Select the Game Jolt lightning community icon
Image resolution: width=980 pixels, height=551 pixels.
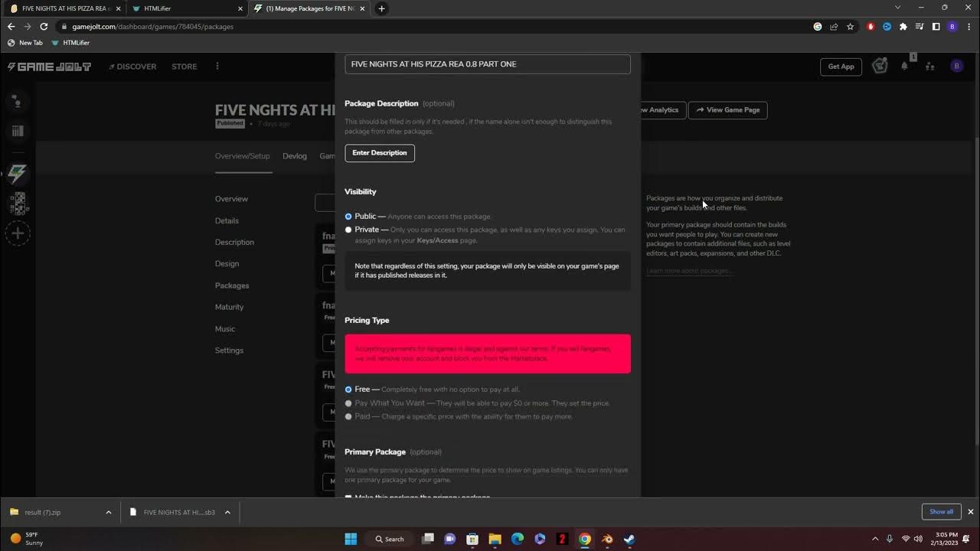click(18, 174)
